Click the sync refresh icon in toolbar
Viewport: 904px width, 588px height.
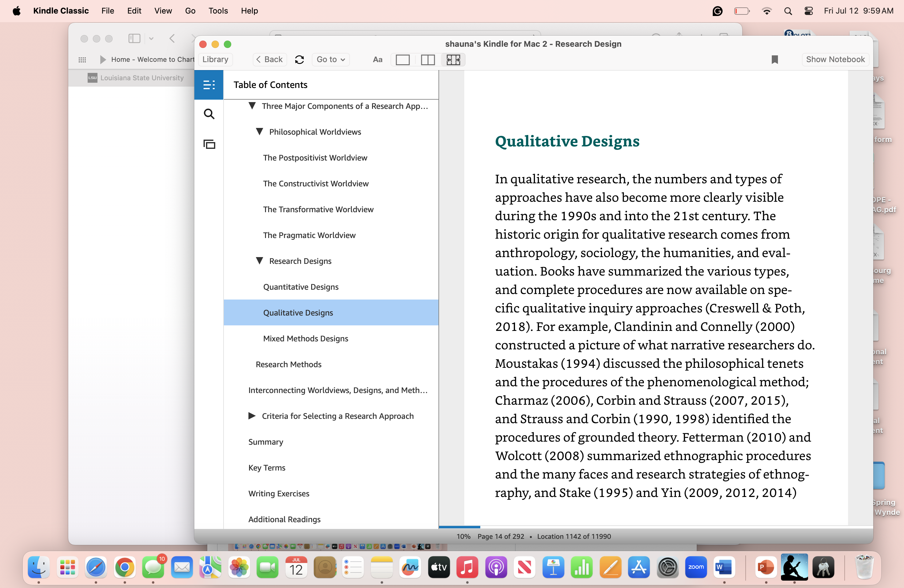[299, 60]
